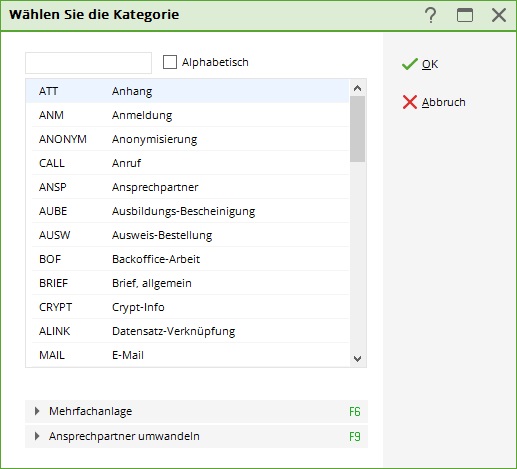Expand the Mehrfachanlage section triangle

tap(37, 411)
